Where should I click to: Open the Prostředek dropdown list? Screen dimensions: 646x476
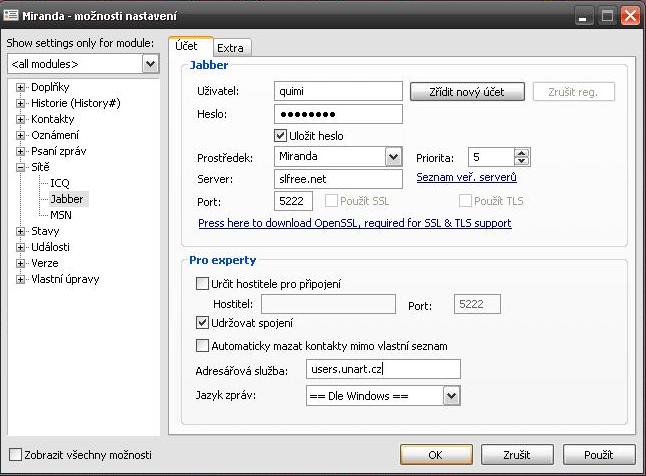click(393, 157)
